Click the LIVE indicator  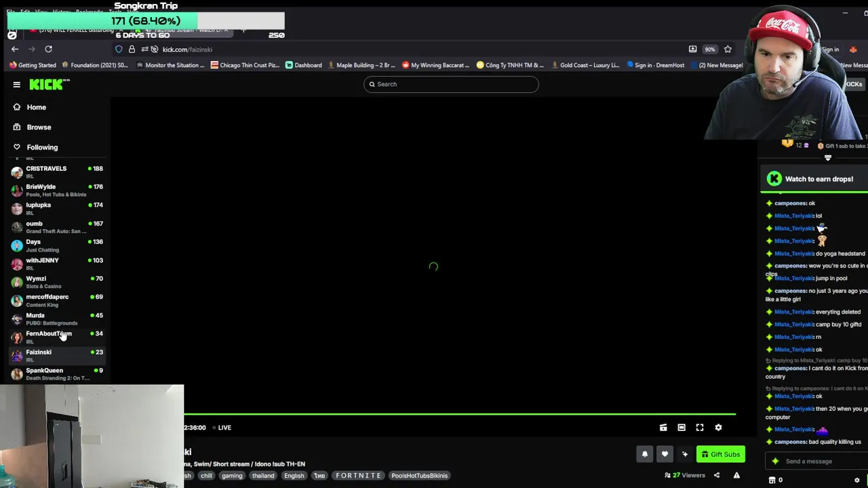click(x=221, y=428)
